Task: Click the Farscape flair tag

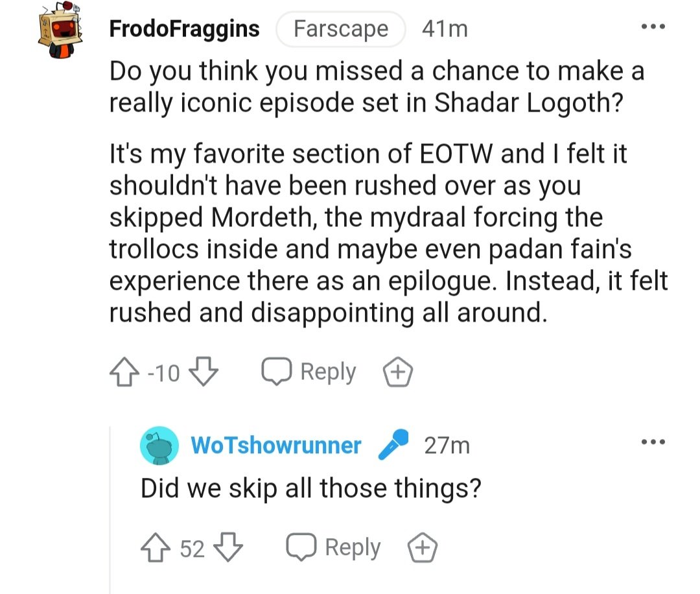Action: point(341,29)
